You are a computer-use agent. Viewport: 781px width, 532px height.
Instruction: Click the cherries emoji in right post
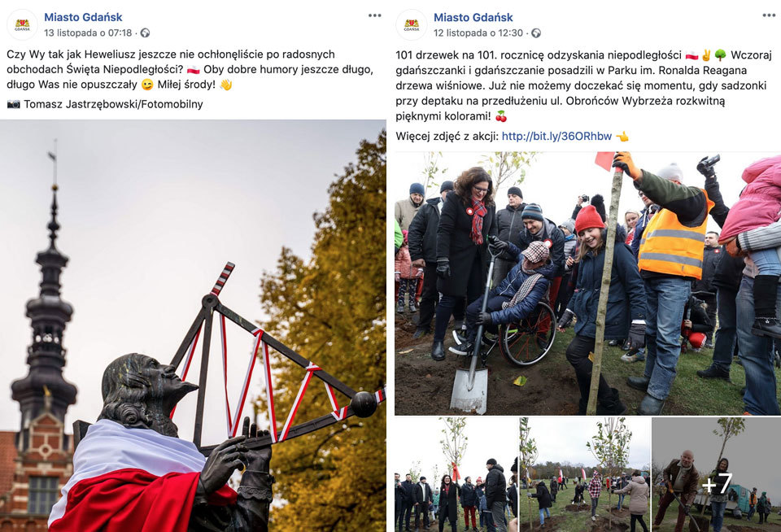(501, 116)
